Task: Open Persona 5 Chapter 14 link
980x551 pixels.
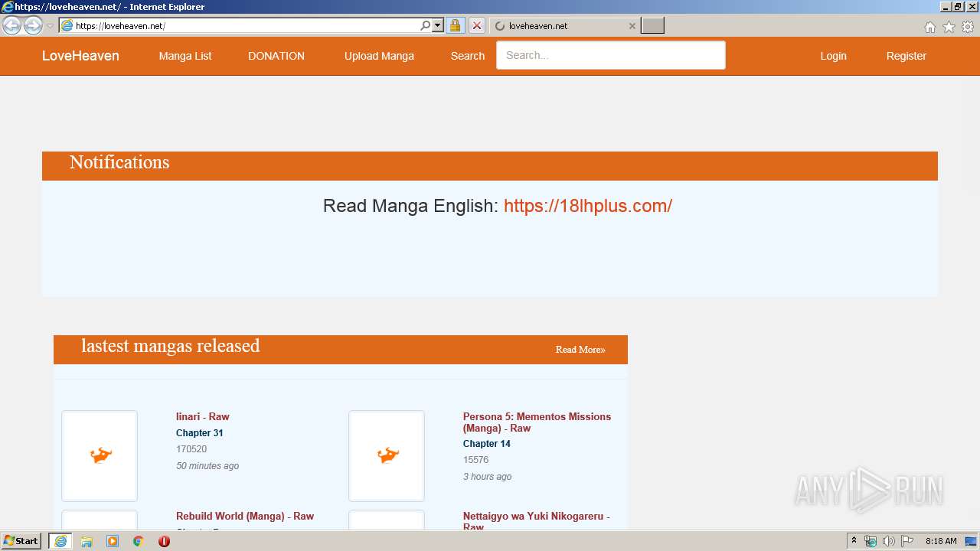Action: tap(487, 444)
